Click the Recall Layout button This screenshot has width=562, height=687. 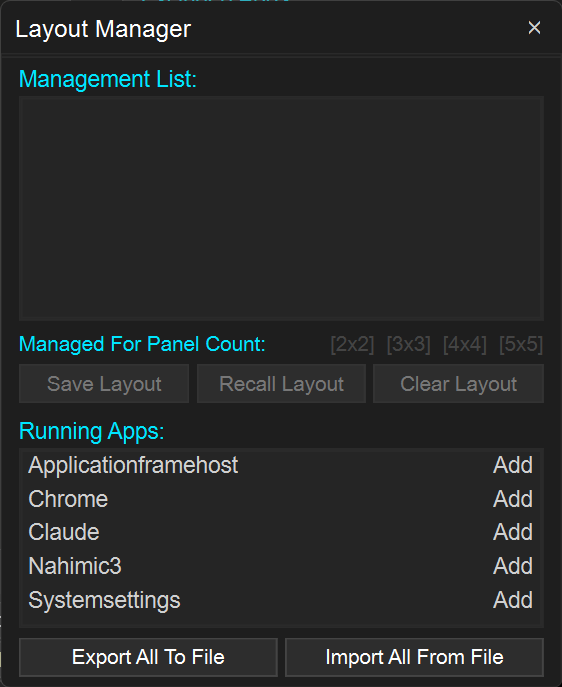(281, 384)
